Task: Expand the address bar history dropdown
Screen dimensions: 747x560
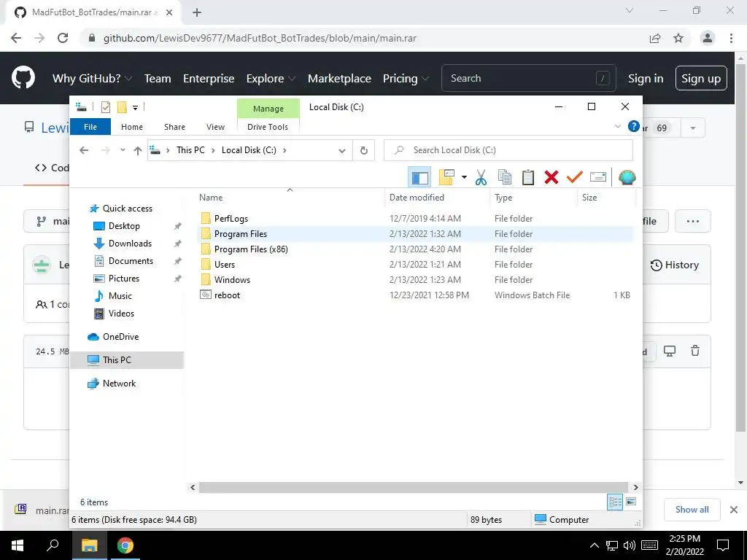Action: [342, 150]
